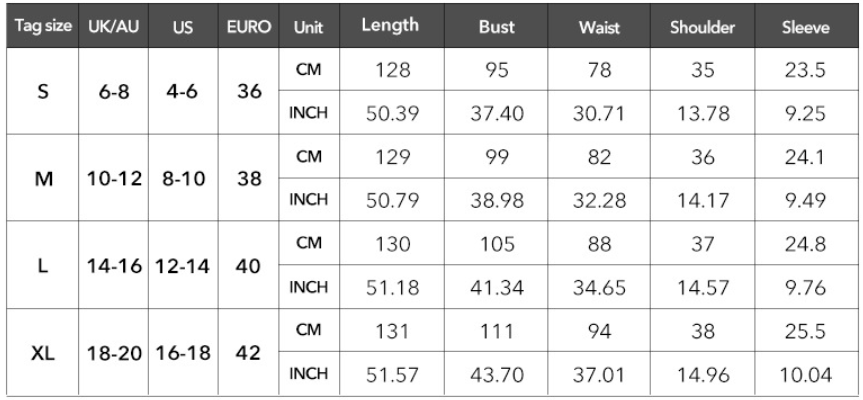Click the EURO 42 cell
This screenshot has height=400, width=863.
[249, 352]
